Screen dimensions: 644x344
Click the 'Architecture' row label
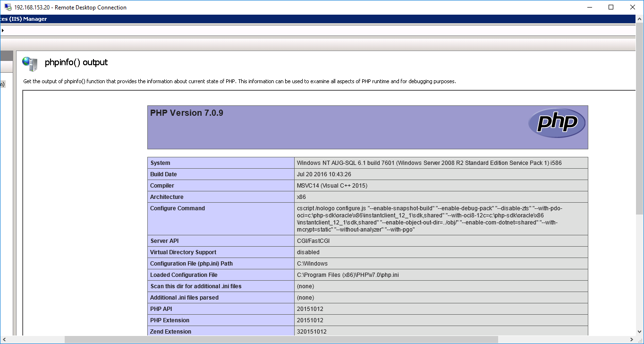click(167, 197)
